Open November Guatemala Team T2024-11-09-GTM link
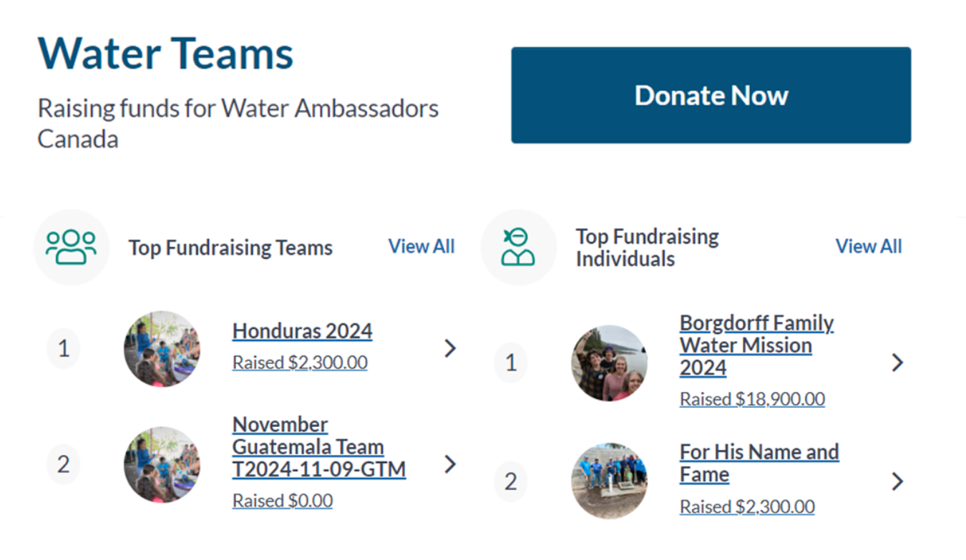Screen dimensions: 966x560 pos(318,447)
